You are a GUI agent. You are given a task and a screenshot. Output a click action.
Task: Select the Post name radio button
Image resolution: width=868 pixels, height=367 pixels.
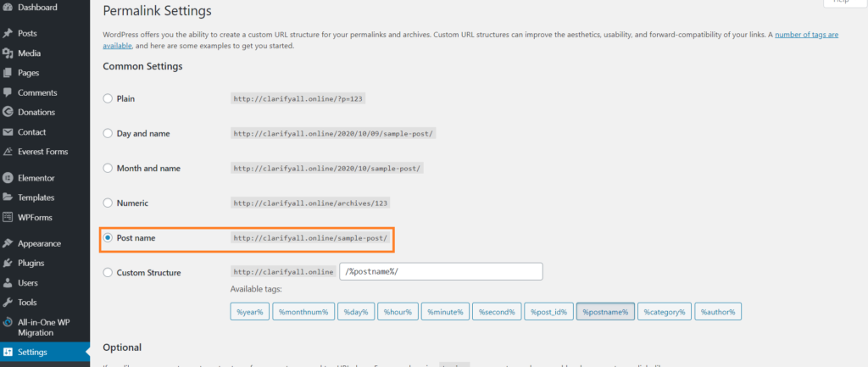(108, 237)
